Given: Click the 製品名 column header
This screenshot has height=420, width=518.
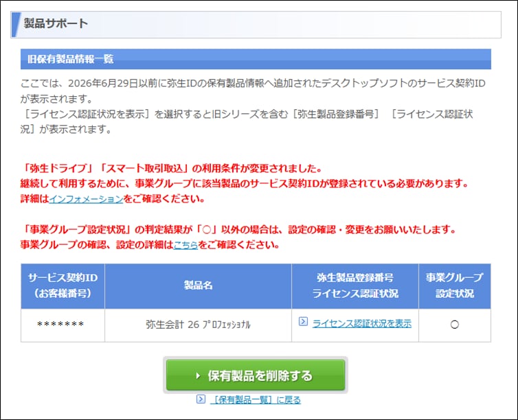Looking at the screenshot, I should point(199,285).
